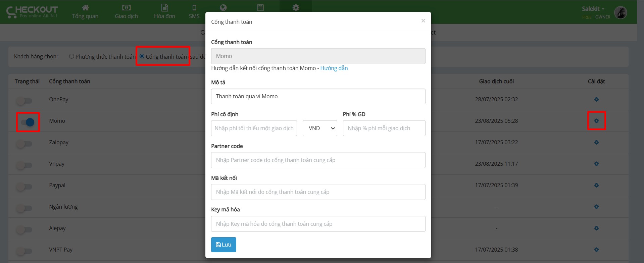This screenshot has width=644, height=263.
Task: Select Cổng thanh toán radio option
Action: point(142,56)
